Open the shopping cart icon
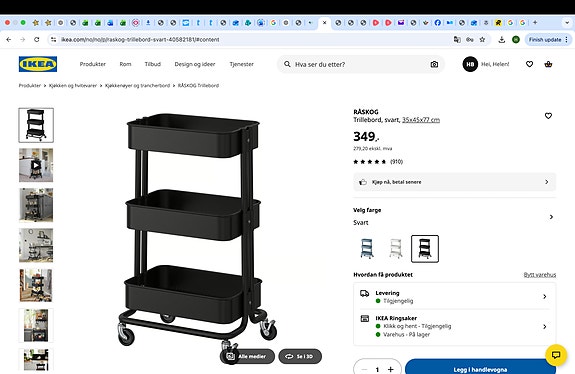The image size is (575, 374). (548, 64)
